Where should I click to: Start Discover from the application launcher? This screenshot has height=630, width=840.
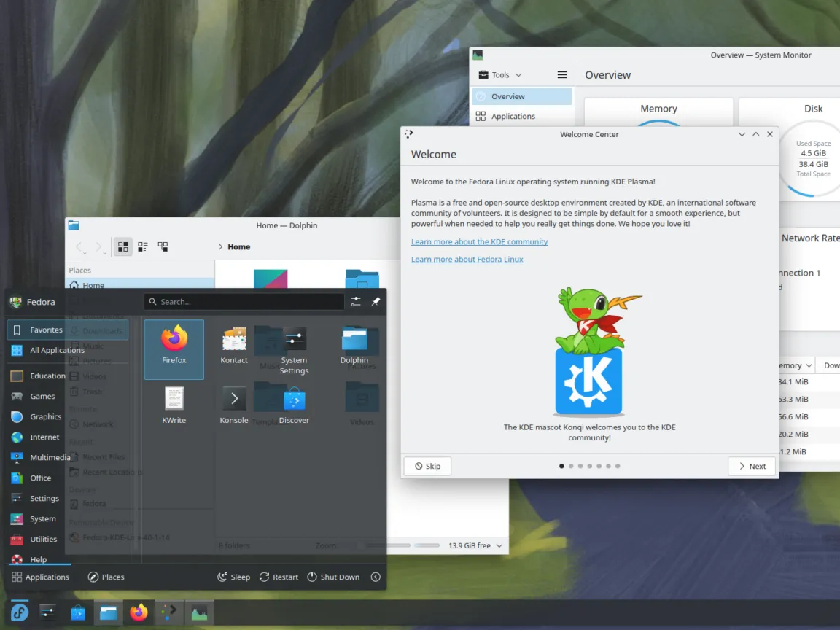pyautogui.click(x=294, y=403)
